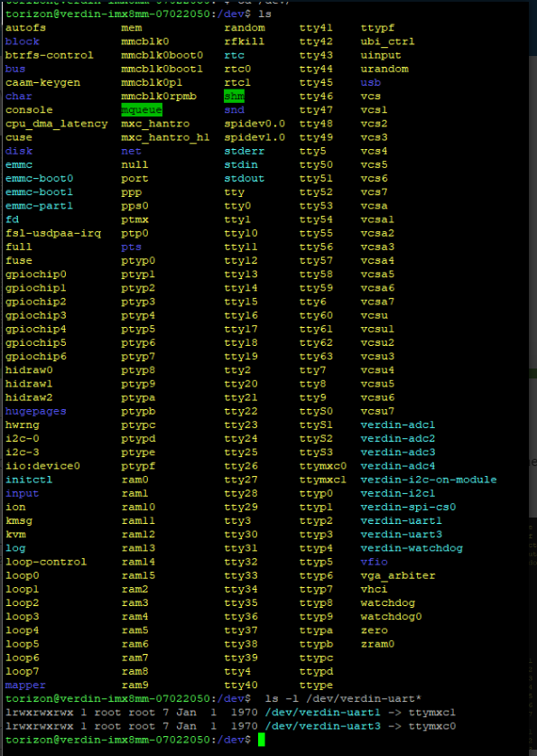The image size is (537, 756).
Task: Click '/dev/verdin-uart3' in ls -l output
Action: click(x=323, y=726)
